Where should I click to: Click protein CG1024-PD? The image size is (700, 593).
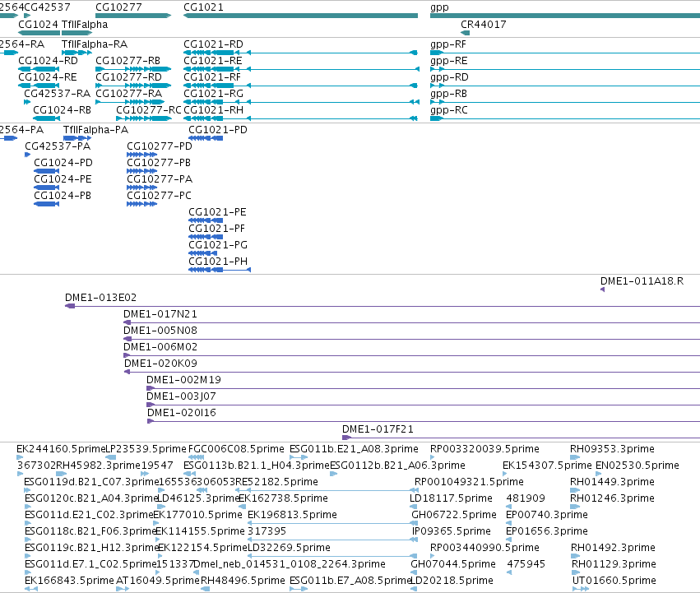coord(63,163)
